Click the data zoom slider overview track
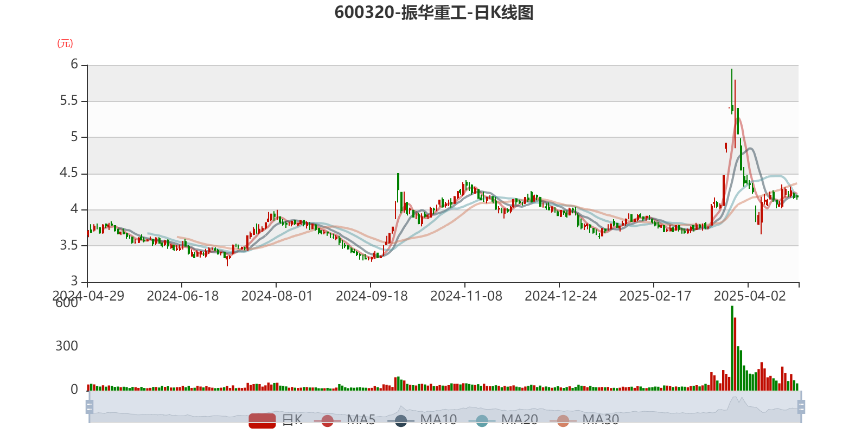 (445, 406)
